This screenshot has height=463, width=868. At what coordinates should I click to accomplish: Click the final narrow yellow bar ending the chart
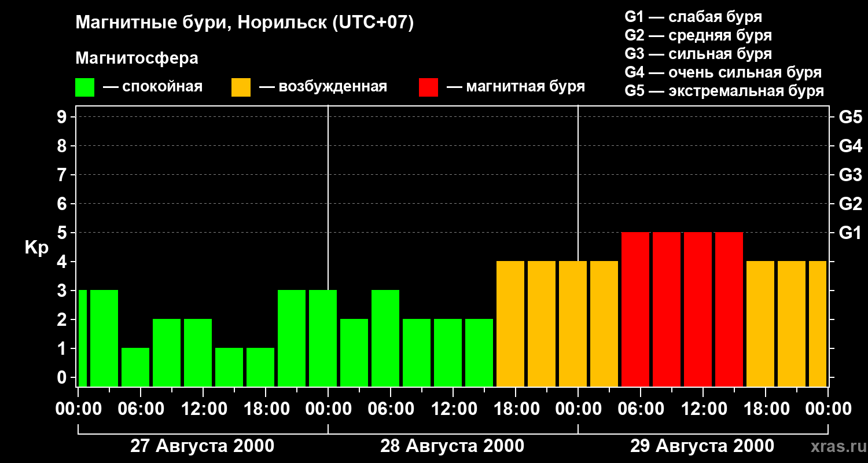(x=818, y=324)
